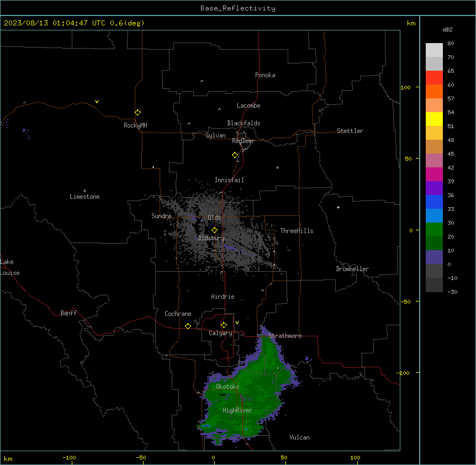Click the Calgary label
476x465 pixels.
point(220,333)
